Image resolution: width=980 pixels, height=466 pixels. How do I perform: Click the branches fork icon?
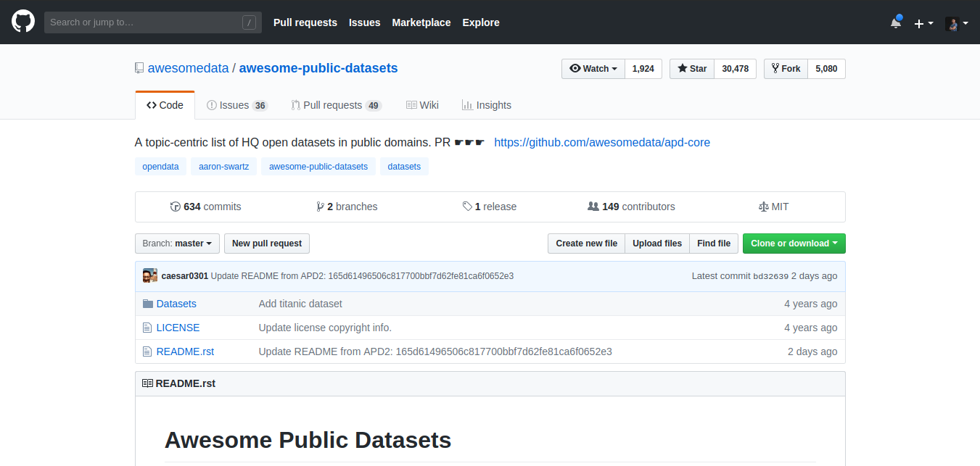[x=320, y=207]
